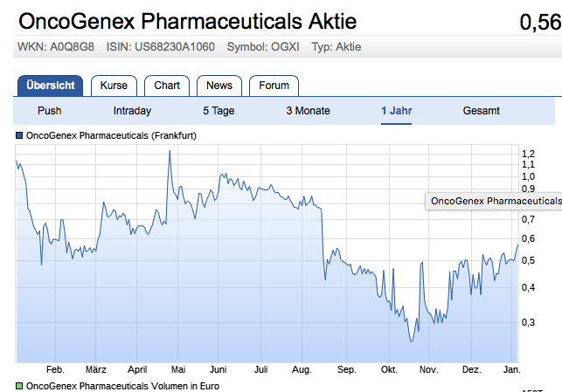Go to the News tab
The image size is (562, 392).
coord(219,86)
